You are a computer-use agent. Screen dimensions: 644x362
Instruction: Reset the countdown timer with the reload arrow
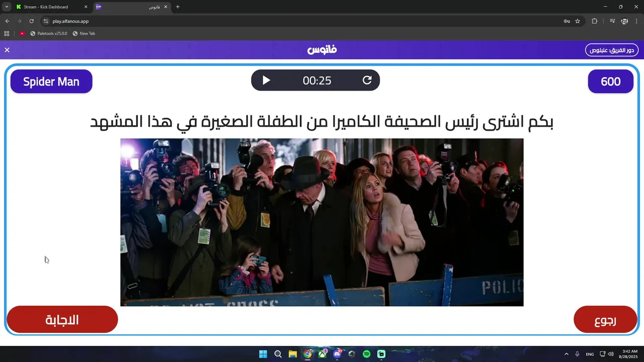(367, 80)
